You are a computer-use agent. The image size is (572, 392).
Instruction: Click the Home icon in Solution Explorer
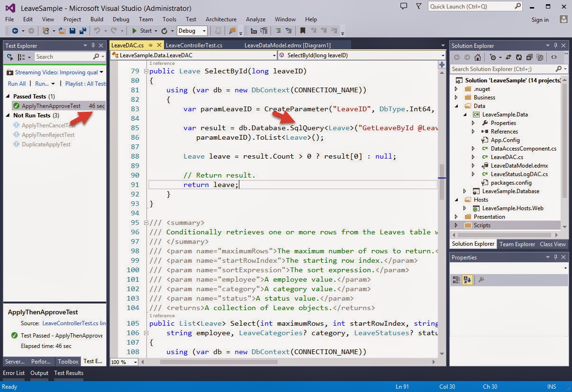coord(478,57)
